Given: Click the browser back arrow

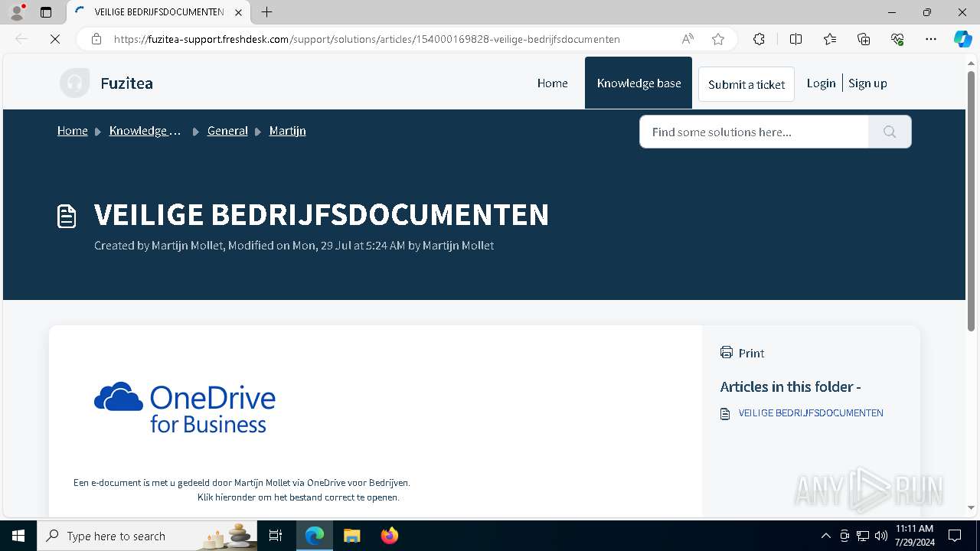Looking at the screenshot, I should click(21, 39).
